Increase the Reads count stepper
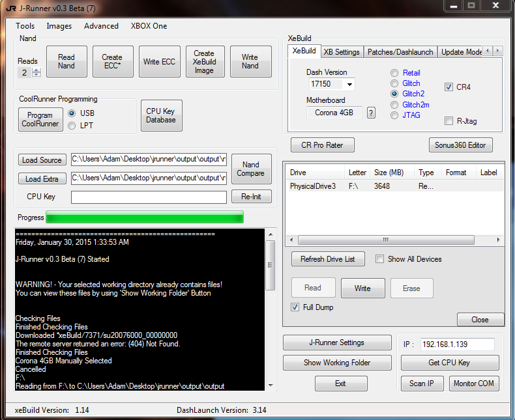Viewport: 515px width, 420px height. pos(37,70)
